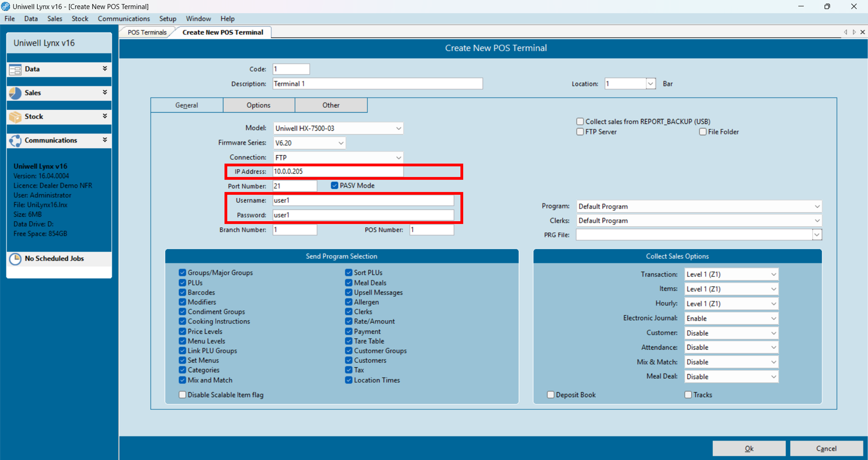
Task: Tick the Disable Scalable Item flag checkbox
Action: tap(182, 395)
